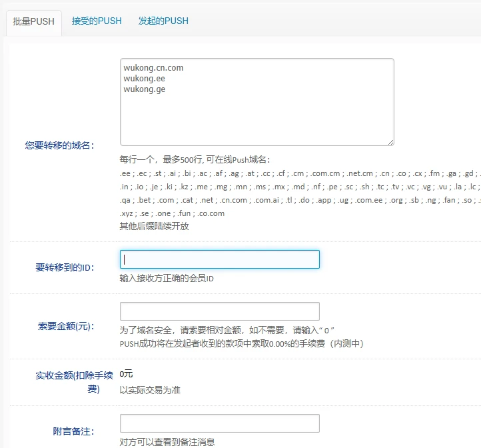
Task: Click the 对方可以查看到备注消息 hint text
Action: [x=167, y=442]
